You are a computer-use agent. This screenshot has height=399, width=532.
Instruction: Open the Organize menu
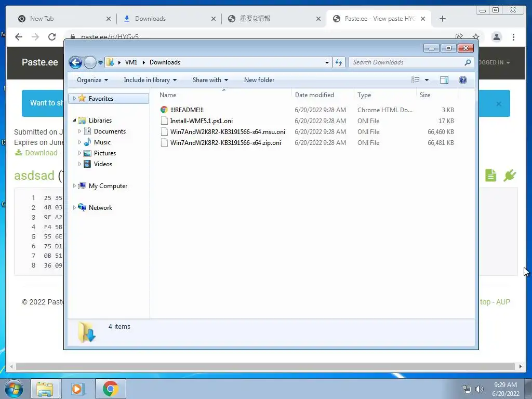[92, 80]
